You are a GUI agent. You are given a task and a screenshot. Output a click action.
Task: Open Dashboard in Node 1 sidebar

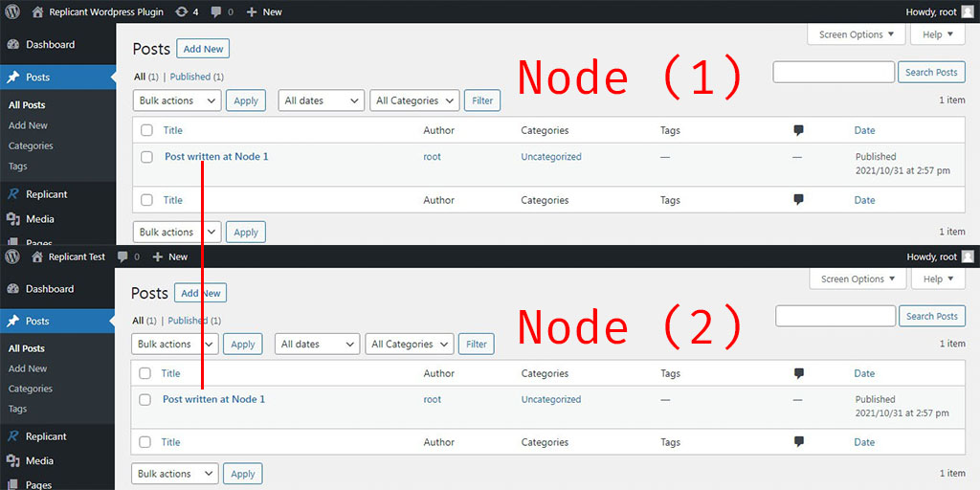57,44
